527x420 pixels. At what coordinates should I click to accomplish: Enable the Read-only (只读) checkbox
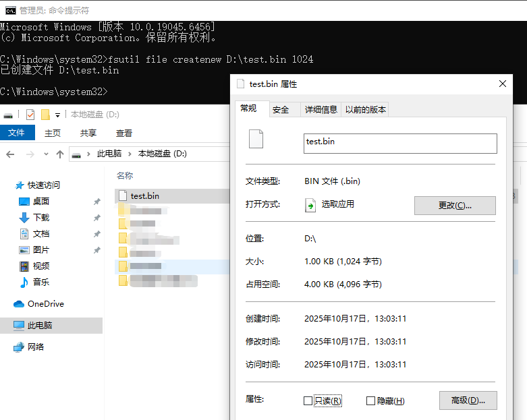click(308, 401)
